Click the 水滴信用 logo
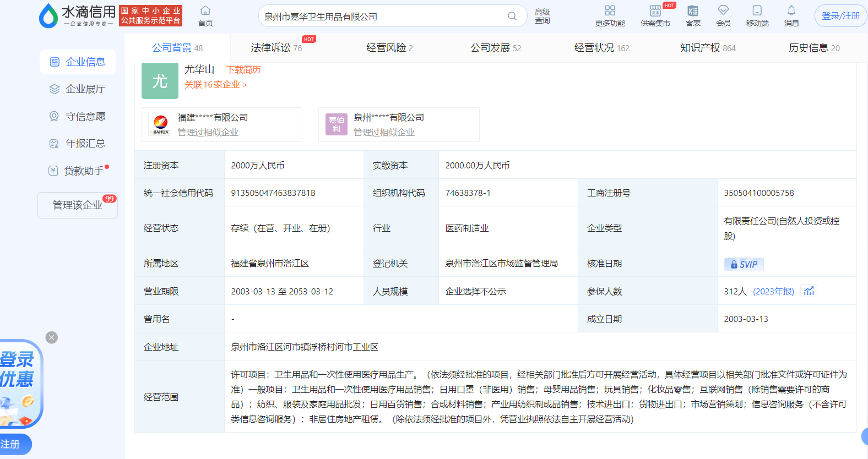The height and width of the screenshot is (459, 868). pos(77,15)
